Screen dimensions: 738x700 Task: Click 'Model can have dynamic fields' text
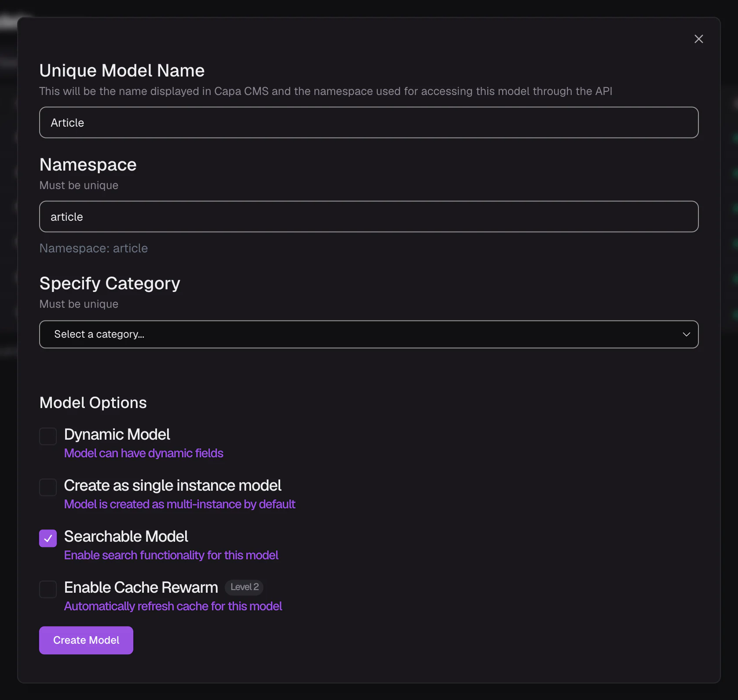[144, 453]
